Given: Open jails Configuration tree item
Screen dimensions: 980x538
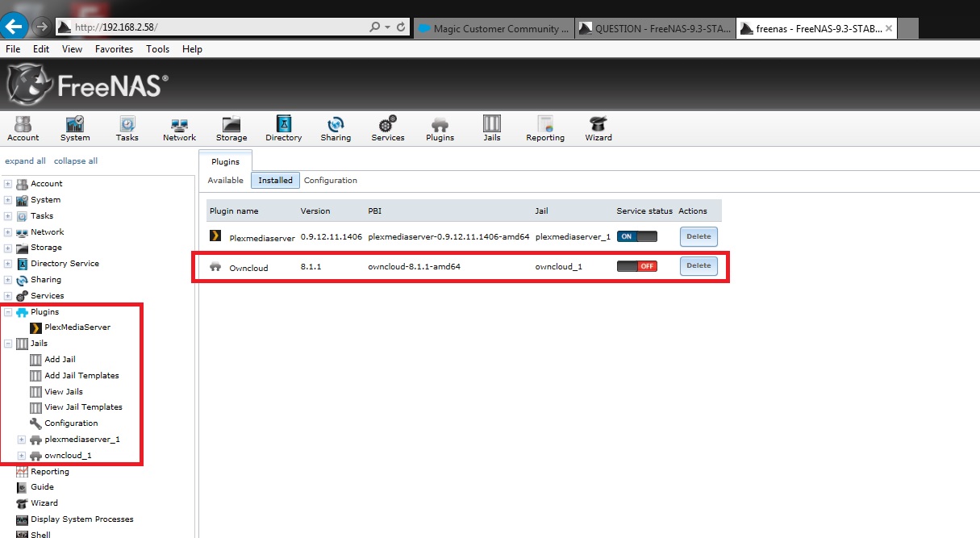Looking at the screenshot, I should point(71,423).
